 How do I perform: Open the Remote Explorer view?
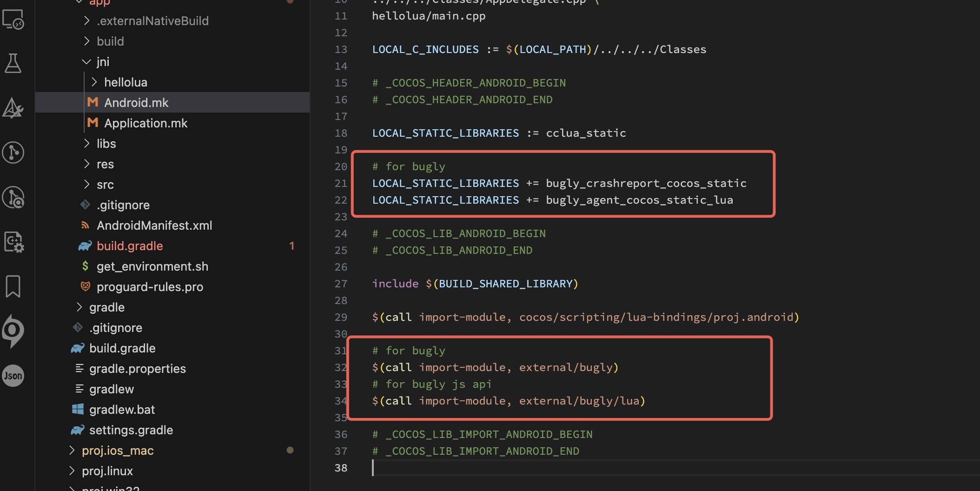click(x=13, y=20)
